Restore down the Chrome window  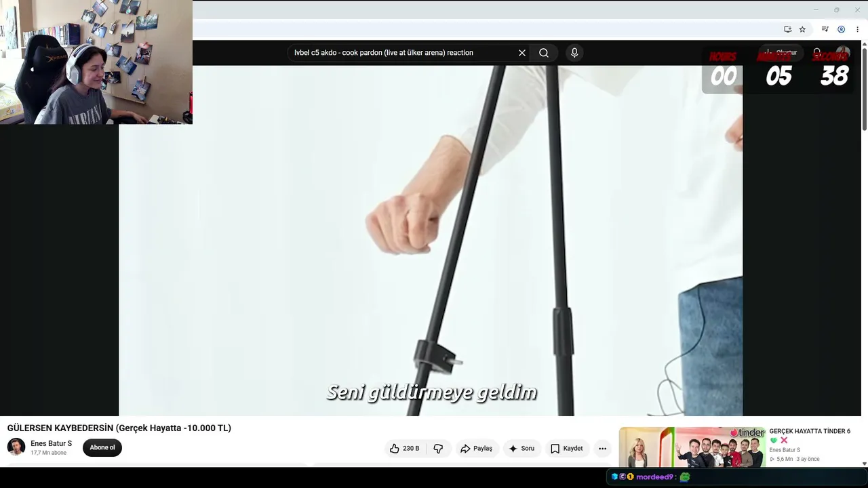point(836,9)
